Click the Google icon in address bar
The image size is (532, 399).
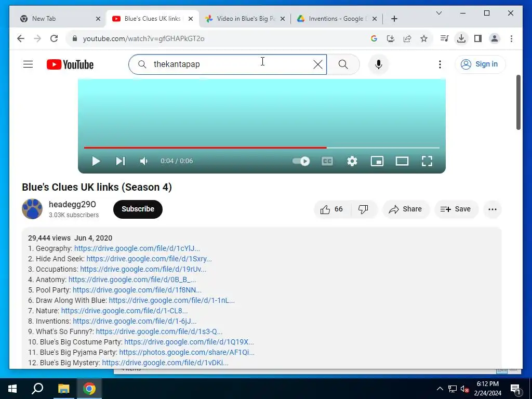coord(374,38)
